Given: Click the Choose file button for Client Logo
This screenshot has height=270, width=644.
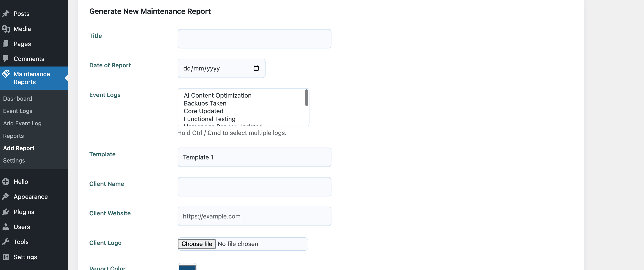Looking at the screenshot, I should pyautogui.click(x=196, y=244).
